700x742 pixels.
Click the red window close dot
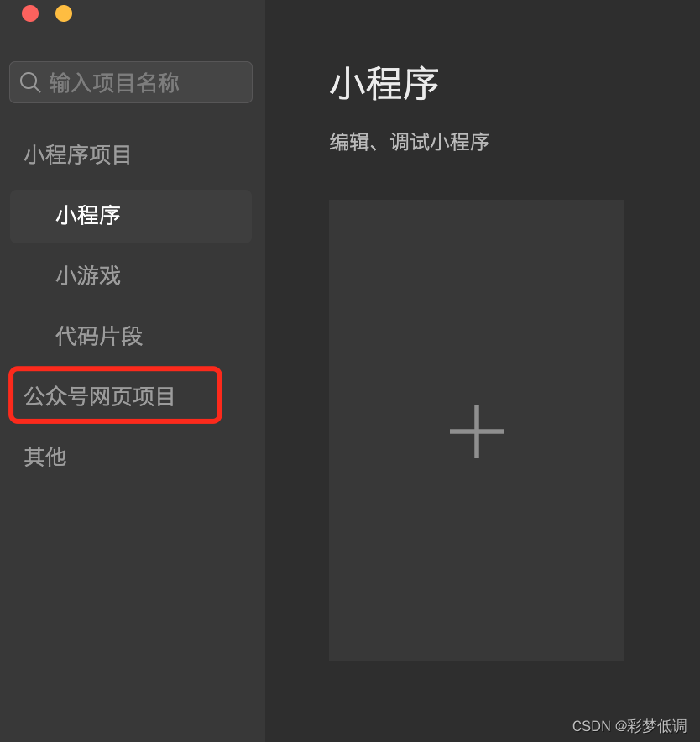coord(30,13)
